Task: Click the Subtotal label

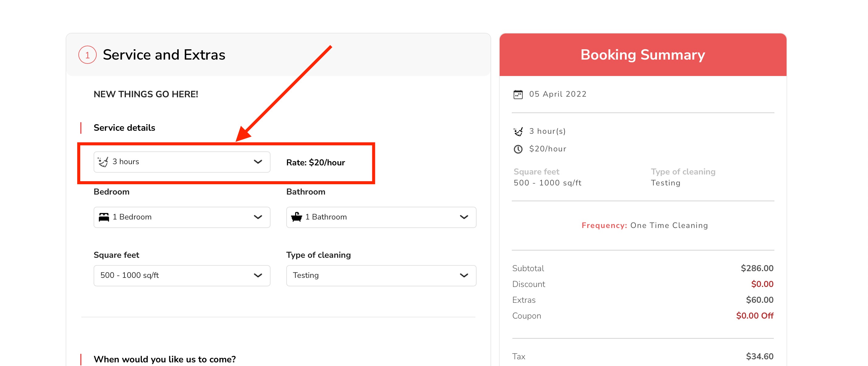Action: [x=528, y=268]
